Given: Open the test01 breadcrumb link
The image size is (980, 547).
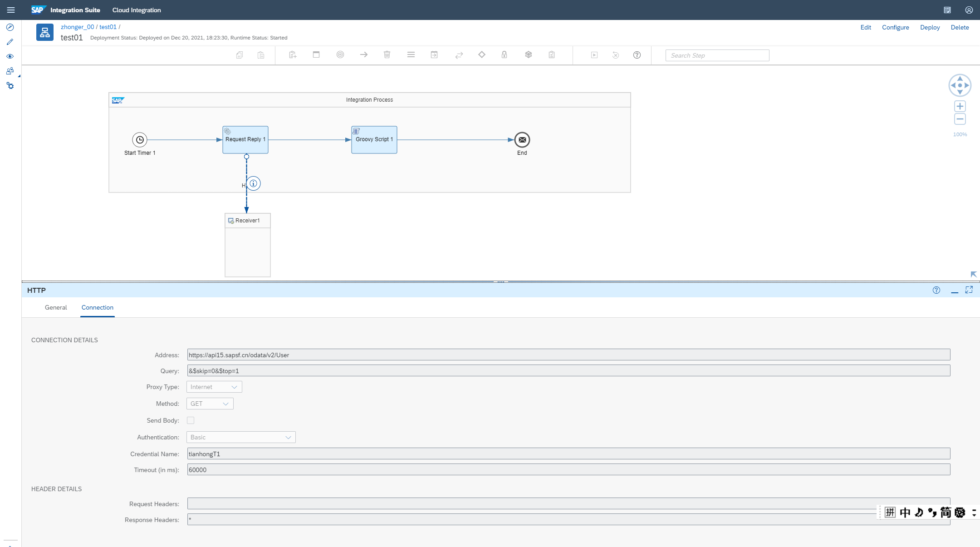Looking at the screenshot, I should click(108, 27).
